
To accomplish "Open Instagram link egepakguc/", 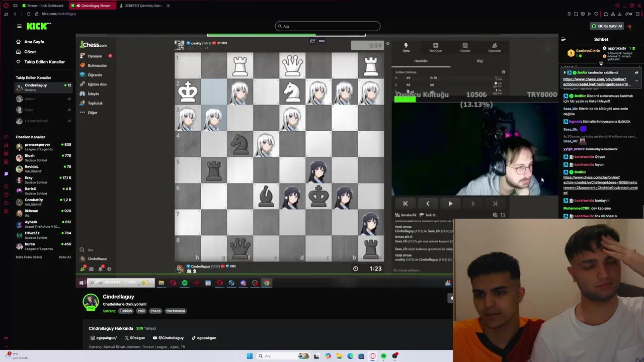I will click(104, 338).
